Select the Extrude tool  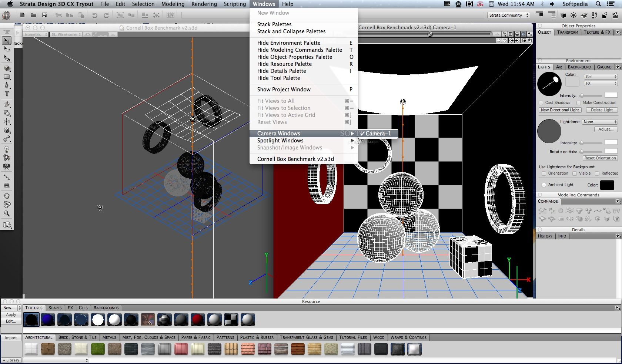[7, 104]
